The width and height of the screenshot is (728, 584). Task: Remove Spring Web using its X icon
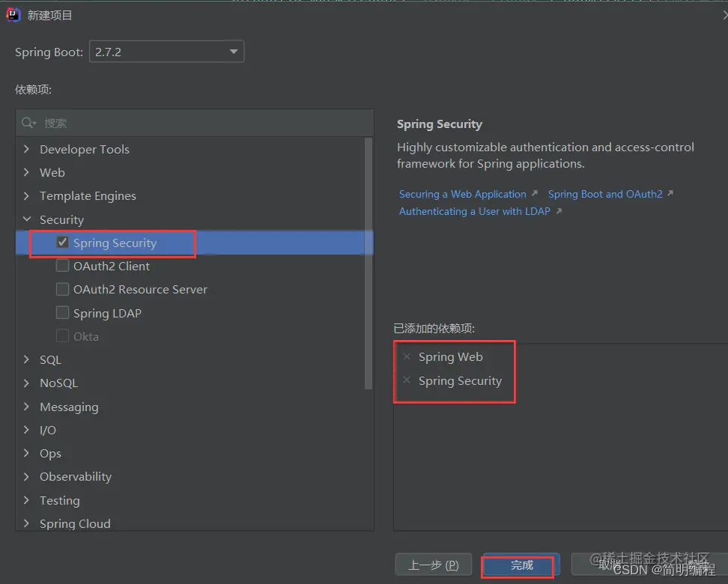click(x=407, y=356)
